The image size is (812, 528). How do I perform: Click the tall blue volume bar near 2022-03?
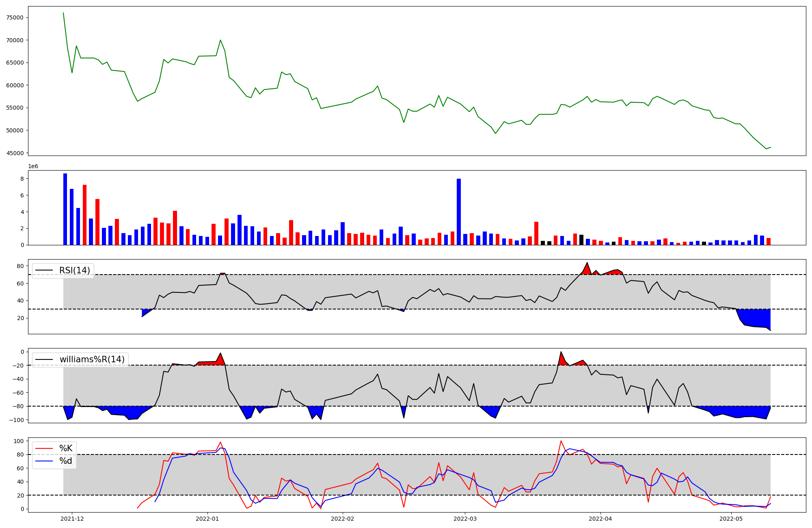click(459, 211)
